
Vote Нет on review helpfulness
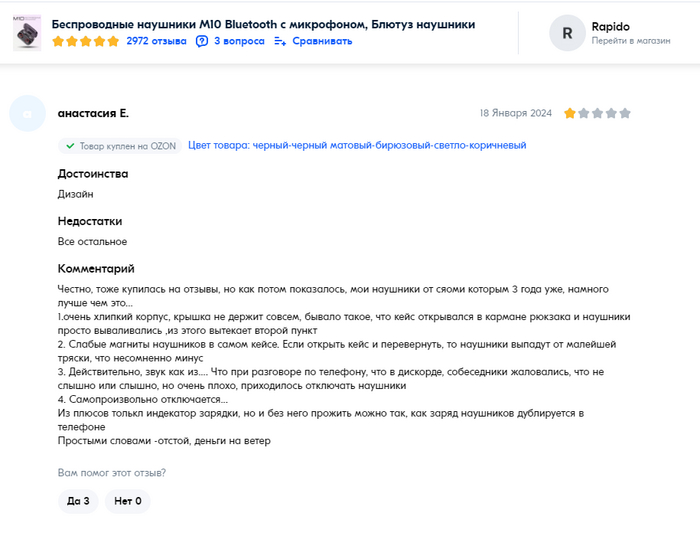127,501
